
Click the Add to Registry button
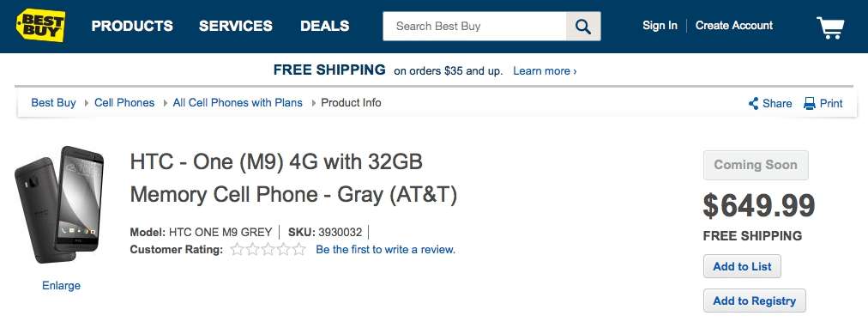(x=755, y=301)
